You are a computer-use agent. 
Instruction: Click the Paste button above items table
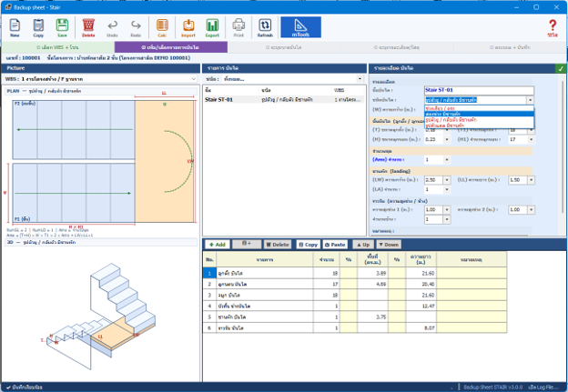click(x=335, y=245)
